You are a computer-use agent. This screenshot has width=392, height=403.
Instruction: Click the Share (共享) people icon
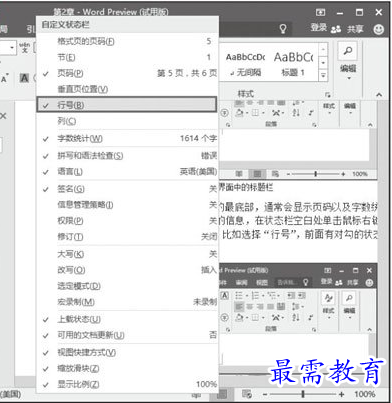pyautogui.click(x=336, y=29)
